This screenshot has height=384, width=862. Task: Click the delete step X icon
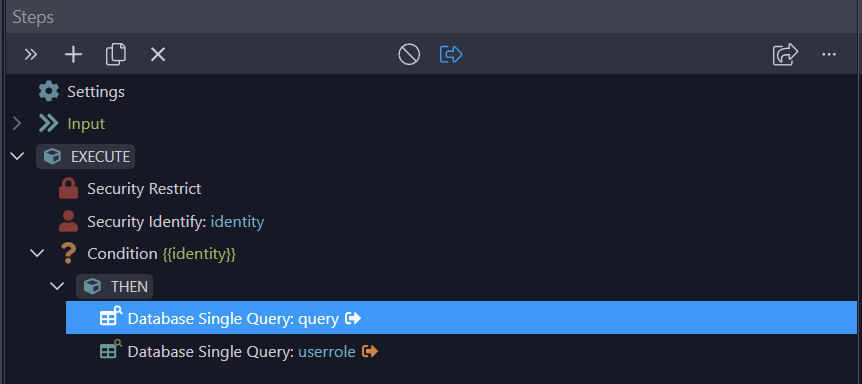(x=158, y=54)
